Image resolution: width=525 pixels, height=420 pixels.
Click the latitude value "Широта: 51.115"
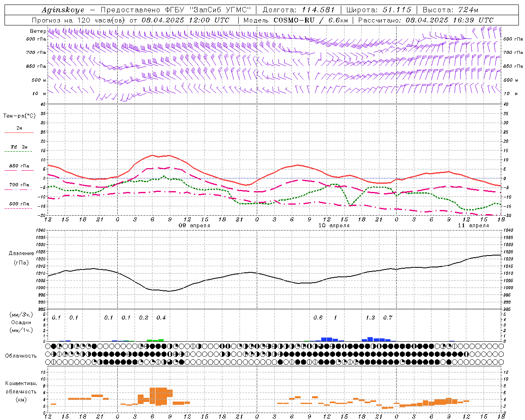(x=379, y=10)
